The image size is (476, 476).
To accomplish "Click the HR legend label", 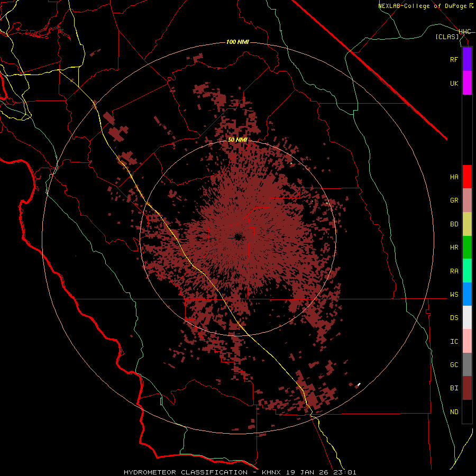I will click(x=454, y=248).
